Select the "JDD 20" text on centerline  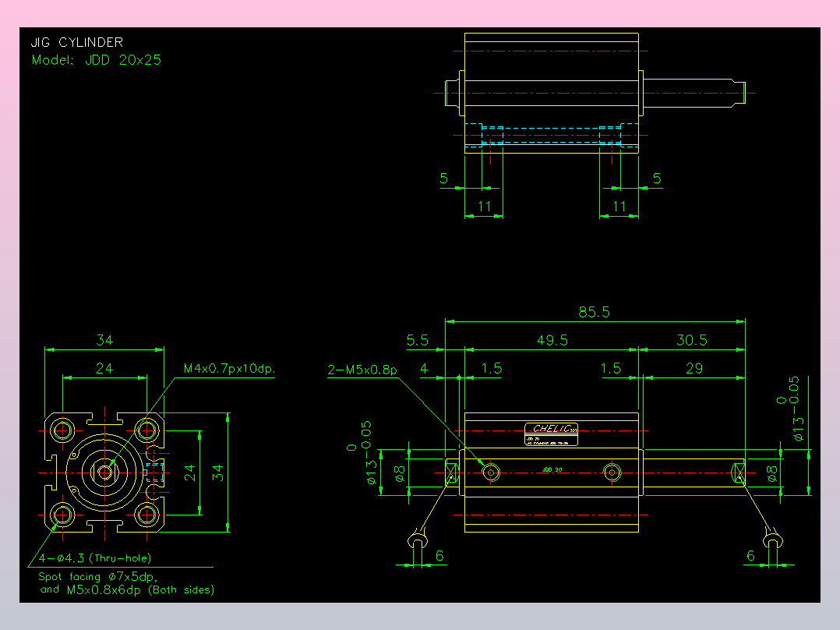pos(552,469)
